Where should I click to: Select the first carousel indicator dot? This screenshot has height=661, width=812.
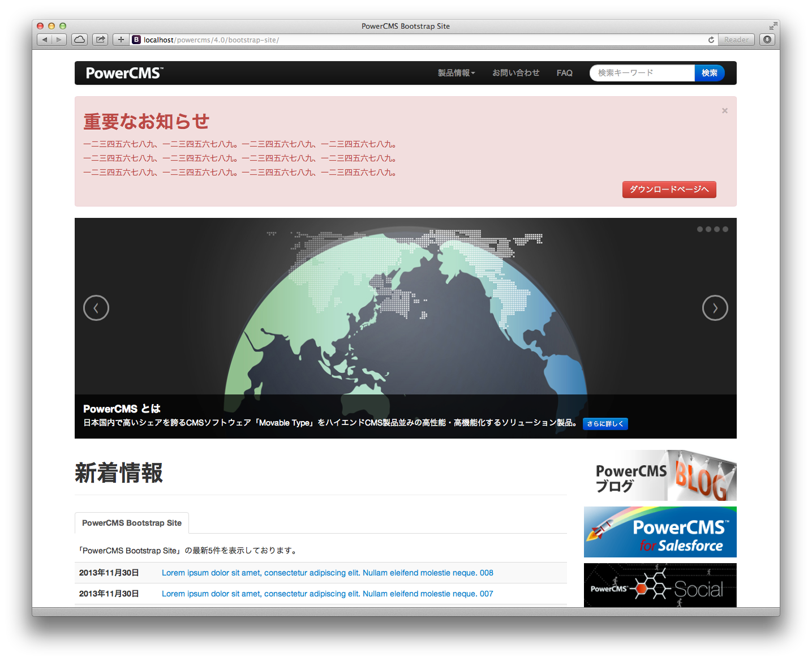(x=700, y=229)
